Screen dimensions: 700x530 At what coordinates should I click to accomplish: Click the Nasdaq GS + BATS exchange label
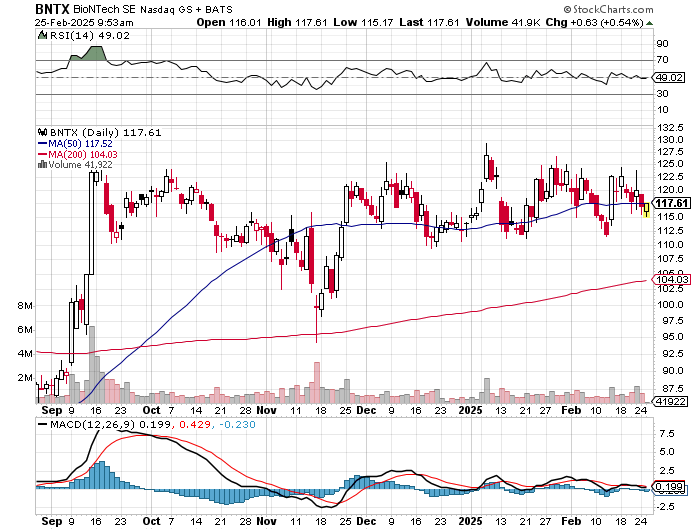(186, 9)
